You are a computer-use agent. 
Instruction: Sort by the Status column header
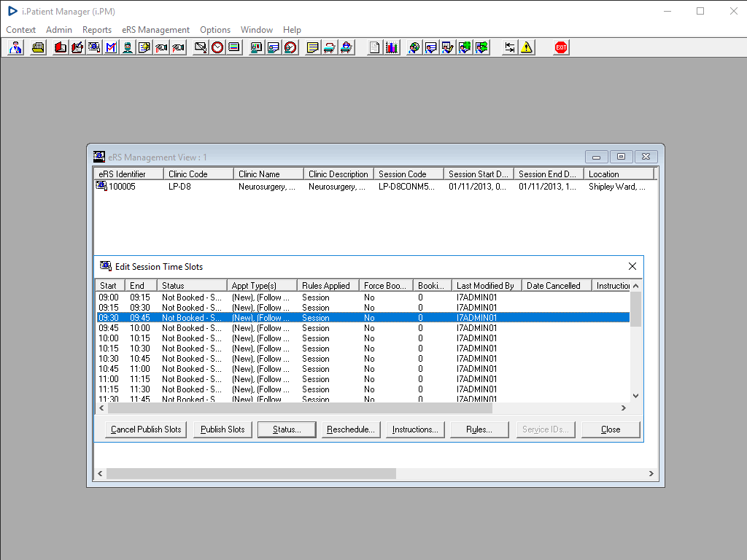pyautogui.click(x=192, y=286)
